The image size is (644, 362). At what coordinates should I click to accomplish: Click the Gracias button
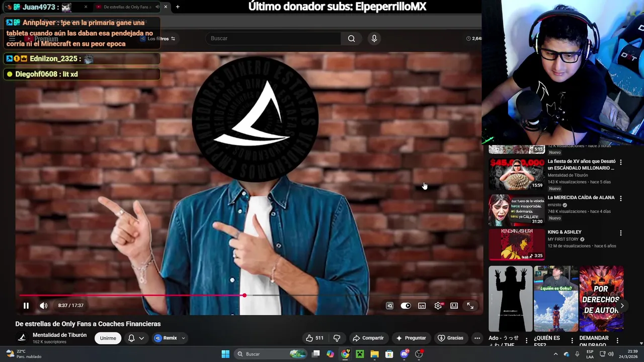point(451,338)
